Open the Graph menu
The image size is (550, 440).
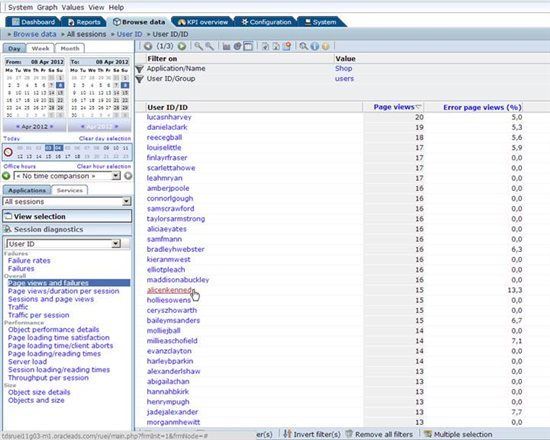click(47, 7)
